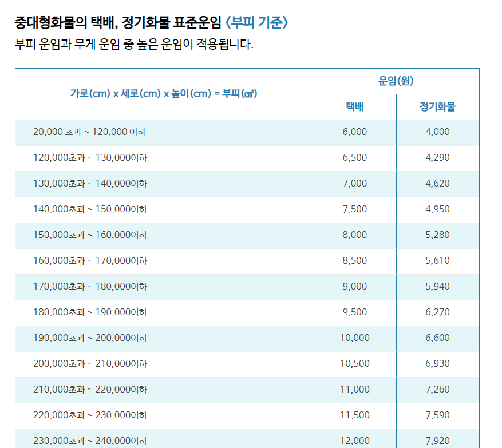
Task: Click the 택배 fare value '9,000'
Action: 355,287
